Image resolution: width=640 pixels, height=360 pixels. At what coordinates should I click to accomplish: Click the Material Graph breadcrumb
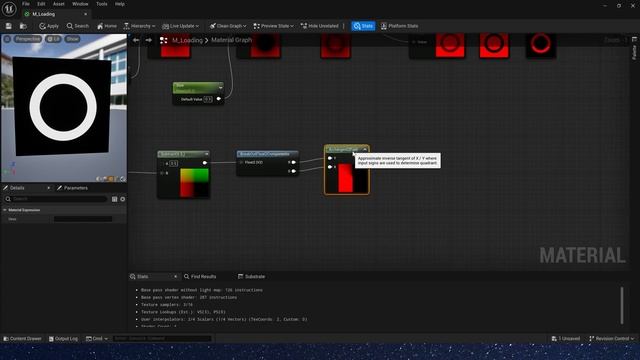click(x=231, y=40)
